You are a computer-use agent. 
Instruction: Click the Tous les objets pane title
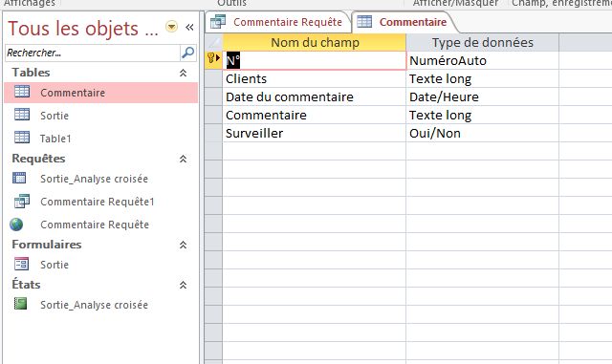click(83, 29)
